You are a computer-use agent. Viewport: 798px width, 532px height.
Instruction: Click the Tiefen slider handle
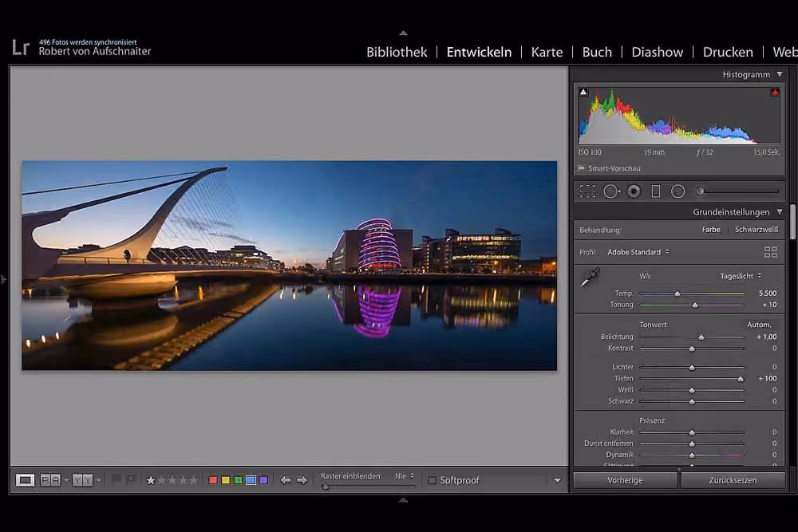click(x=741, y=379)
